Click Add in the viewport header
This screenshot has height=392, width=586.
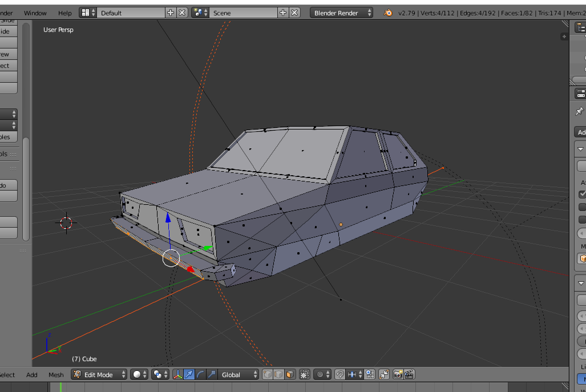tap(32, 374)
